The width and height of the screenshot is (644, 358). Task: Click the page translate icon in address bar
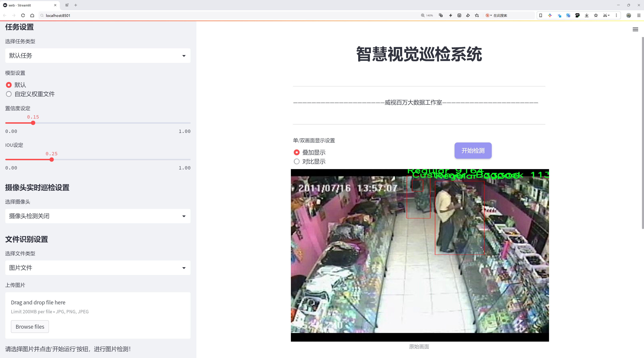tap(441, 16)
